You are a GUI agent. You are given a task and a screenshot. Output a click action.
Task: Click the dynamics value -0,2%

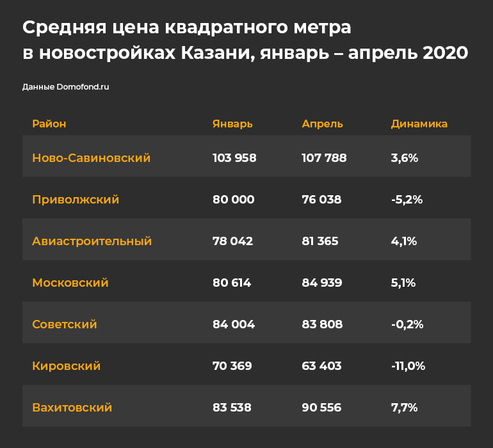(407, 324)
